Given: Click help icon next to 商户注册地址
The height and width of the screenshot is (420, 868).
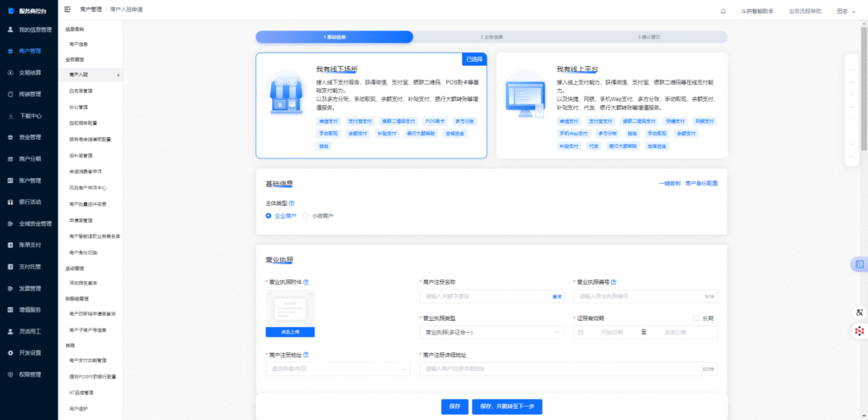Looking at the screenshot, I should 305,355.
